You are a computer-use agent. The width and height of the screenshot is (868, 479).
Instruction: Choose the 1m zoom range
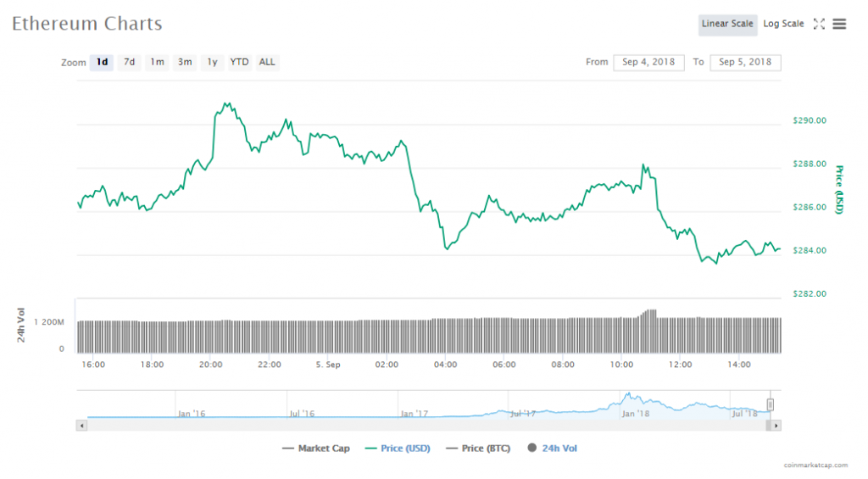pos(157,62)
